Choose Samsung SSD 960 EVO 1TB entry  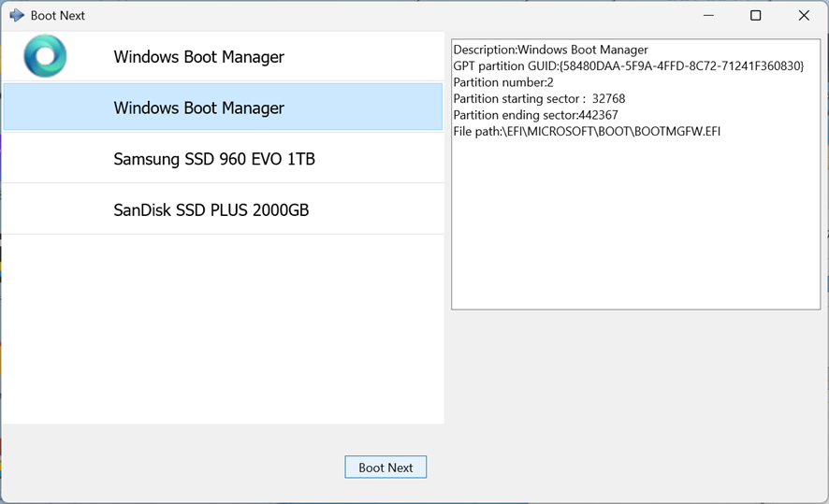214,159
